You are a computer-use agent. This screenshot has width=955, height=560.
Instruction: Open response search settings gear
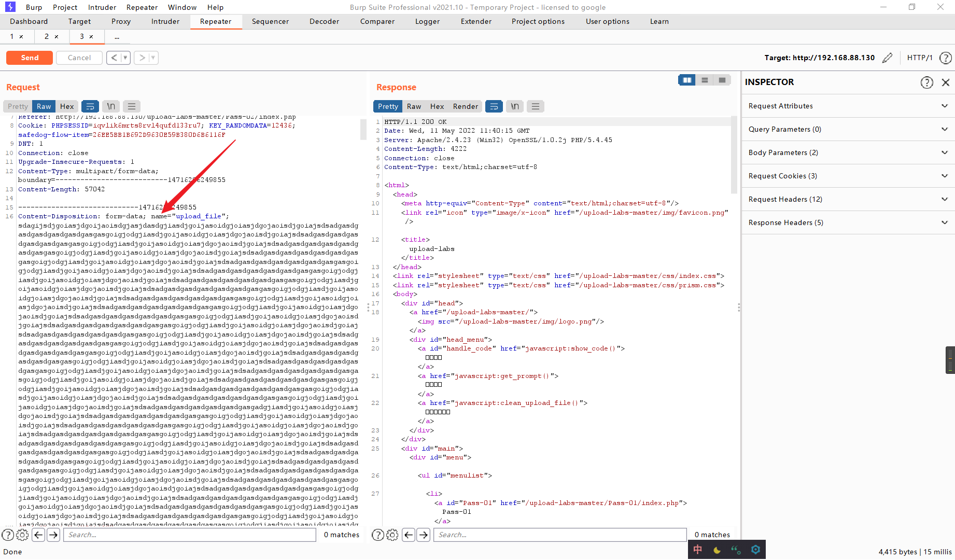pos(393,535)
